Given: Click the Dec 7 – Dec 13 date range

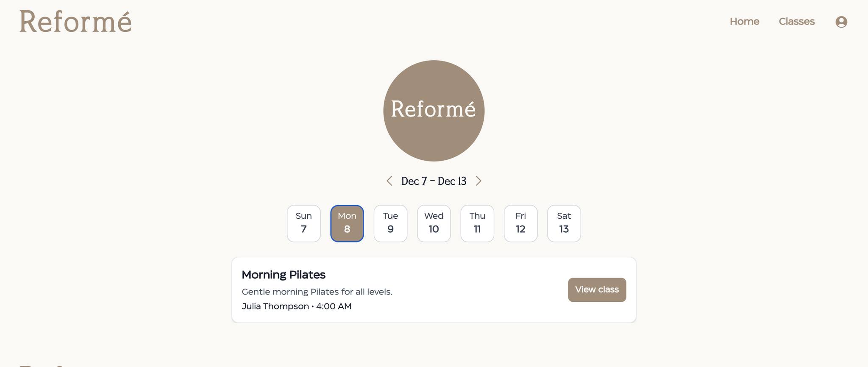Looking at the screenshot, I should point(434,181).
